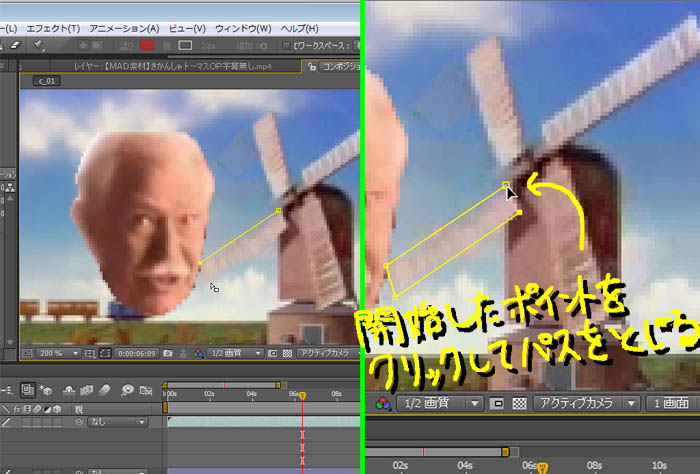Open アクティブカメラ dropdown in right viewer
700x474 pixels.
[x=587, y=403]
